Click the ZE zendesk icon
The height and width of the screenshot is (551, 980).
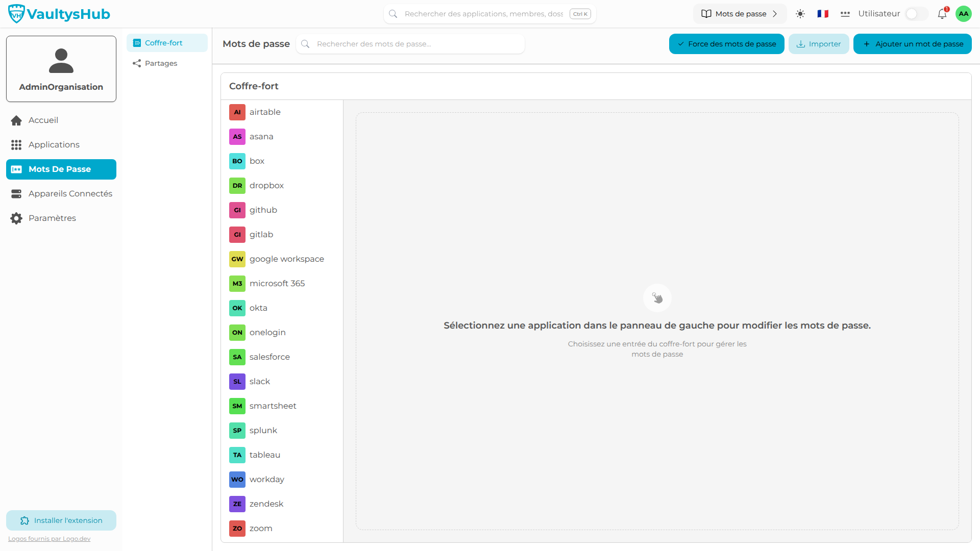tap(237, 504)
